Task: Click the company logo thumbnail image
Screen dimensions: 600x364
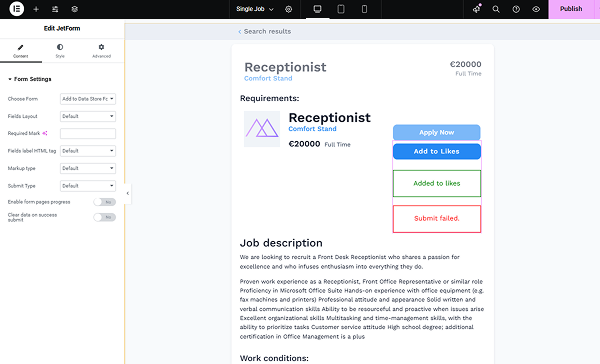Action: point(262,129)
